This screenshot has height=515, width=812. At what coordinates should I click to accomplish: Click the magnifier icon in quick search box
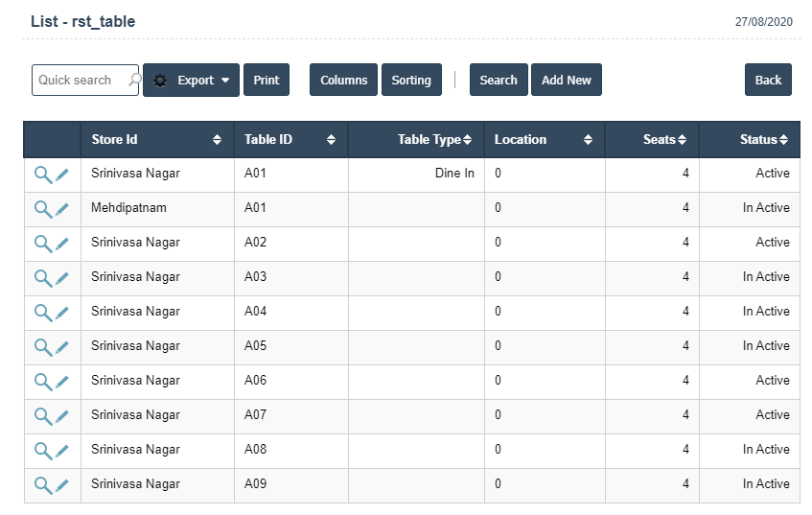[x=134, y=81]
